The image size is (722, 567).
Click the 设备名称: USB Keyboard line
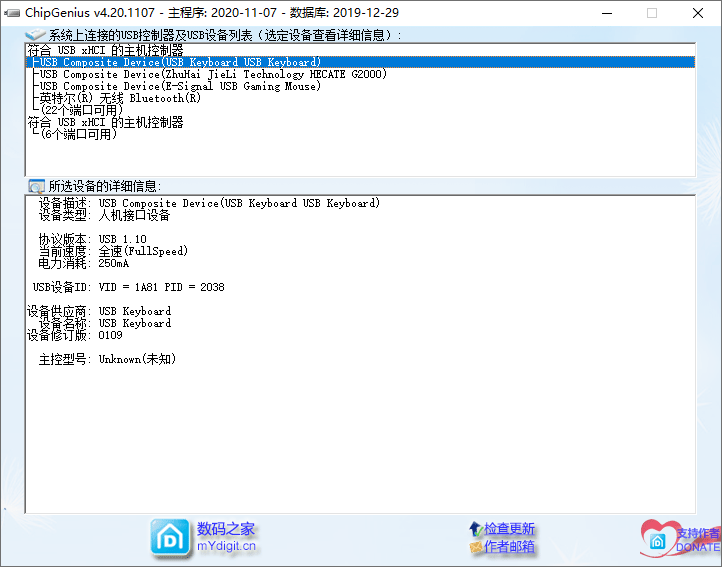point(105,323)
